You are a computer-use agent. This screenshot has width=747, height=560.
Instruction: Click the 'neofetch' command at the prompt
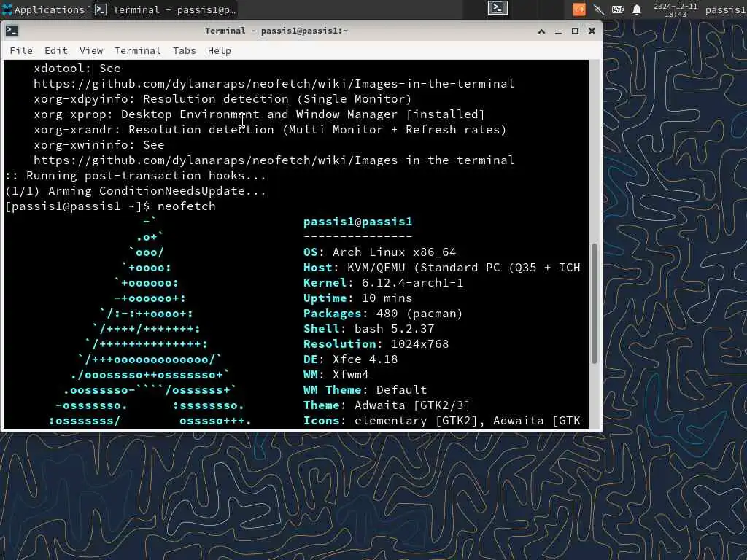tap(186, 206)
